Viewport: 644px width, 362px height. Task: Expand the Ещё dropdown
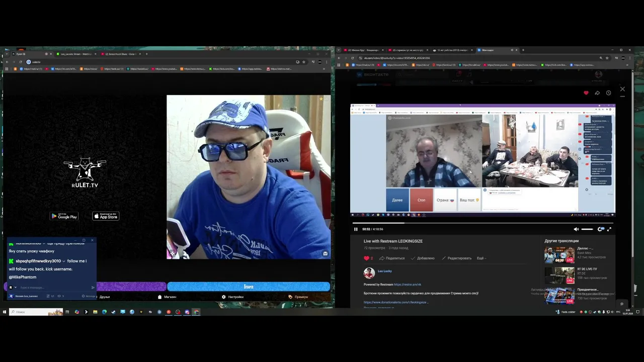(481, 258)
